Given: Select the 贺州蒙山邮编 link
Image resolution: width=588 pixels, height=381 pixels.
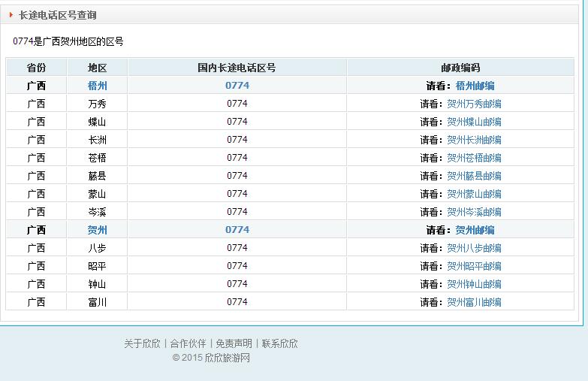Looking at the screenshot, I should pos(474,194).
